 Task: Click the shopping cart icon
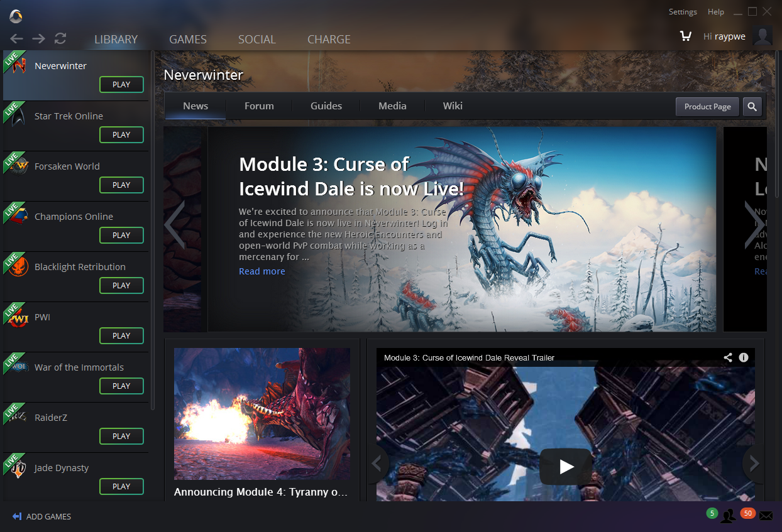coord(685,36)
